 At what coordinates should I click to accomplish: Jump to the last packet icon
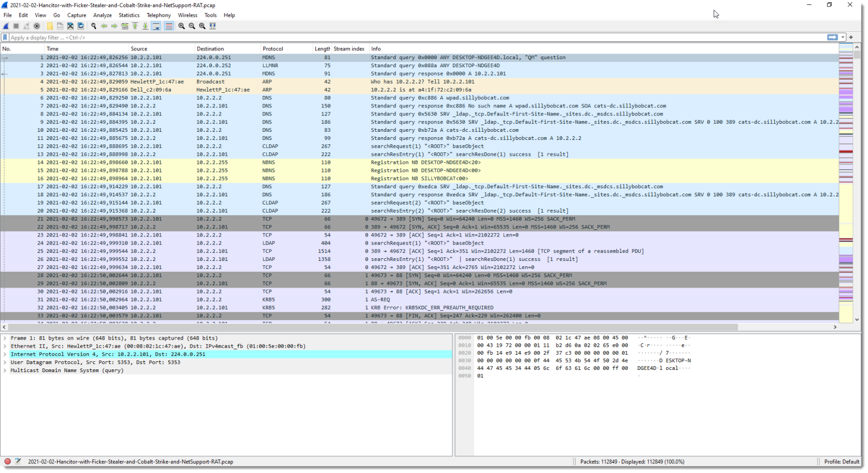[145, 26]
